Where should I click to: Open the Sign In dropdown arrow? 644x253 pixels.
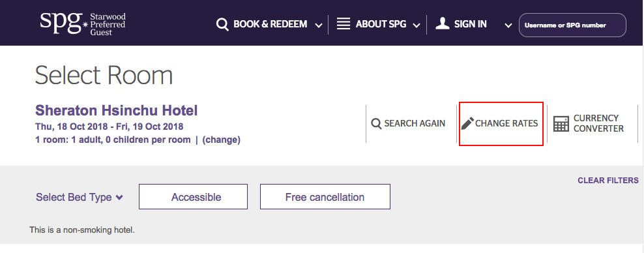pos(508,26)
